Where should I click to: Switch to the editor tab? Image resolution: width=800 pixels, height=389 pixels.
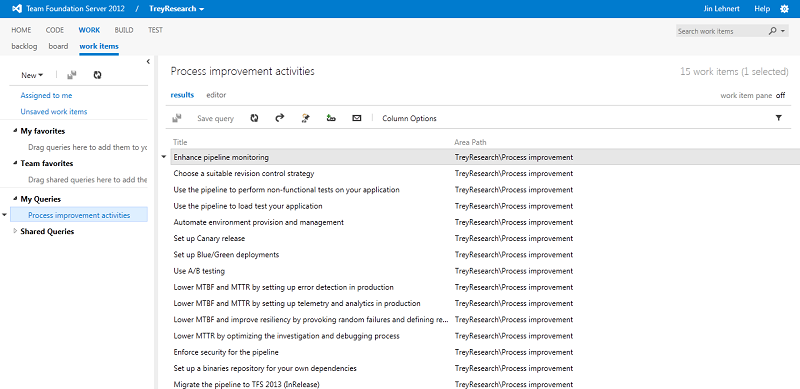(216, 95)
